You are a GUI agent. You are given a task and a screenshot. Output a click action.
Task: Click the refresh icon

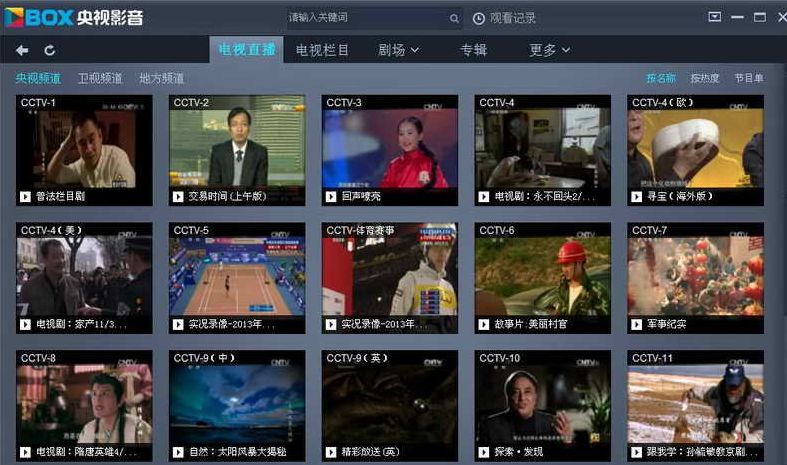[x=50, y=50]
